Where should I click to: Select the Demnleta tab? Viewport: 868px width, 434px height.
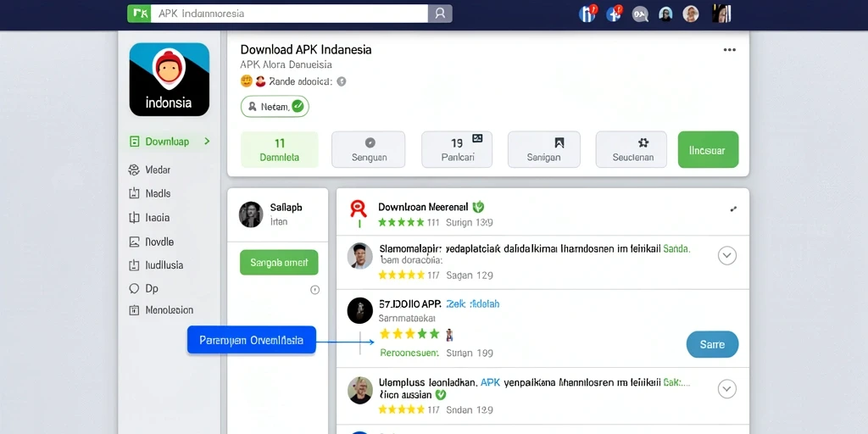(x=280, y=149)
